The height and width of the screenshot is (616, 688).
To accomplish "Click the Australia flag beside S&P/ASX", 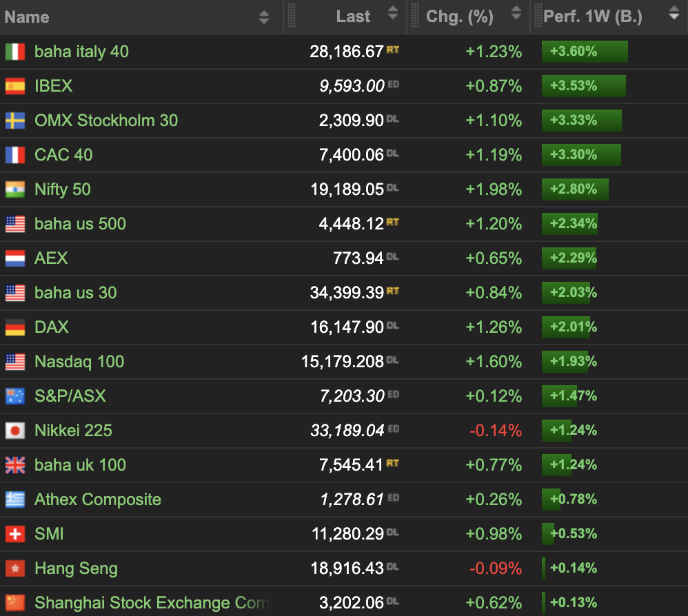I will [15, 396].
